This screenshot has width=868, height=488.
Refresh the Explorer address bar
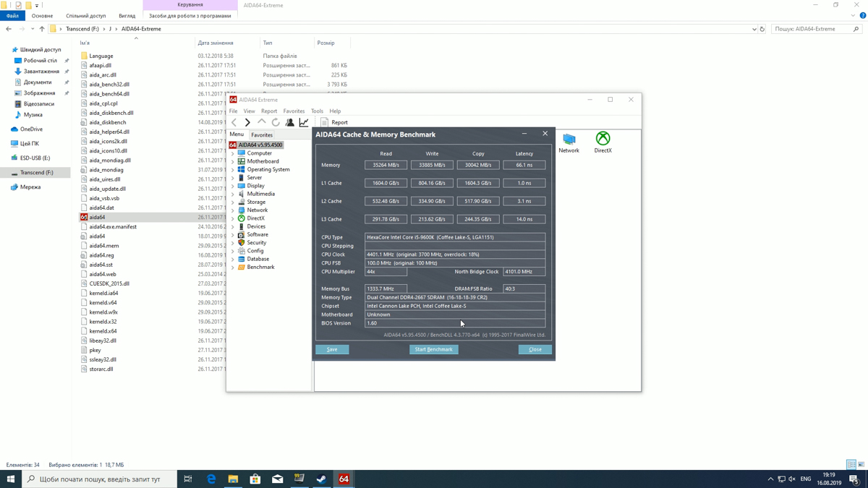[762, 29]
